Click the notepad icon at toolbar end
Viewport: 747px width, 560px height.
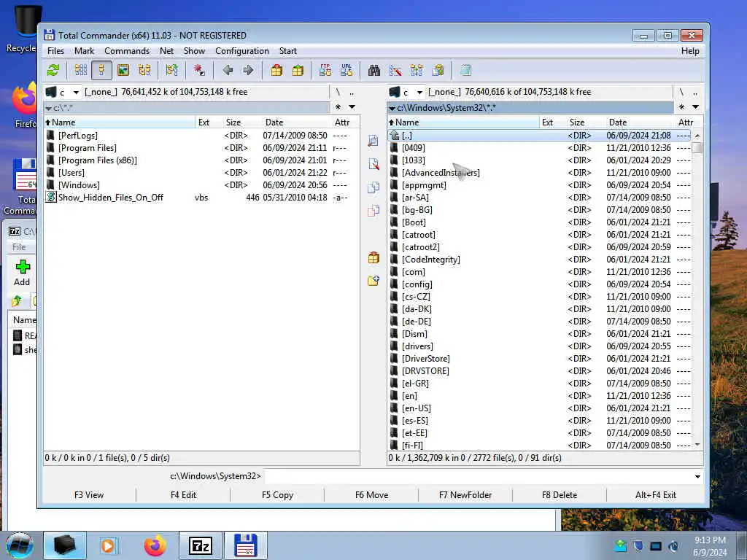click(465, 71)
